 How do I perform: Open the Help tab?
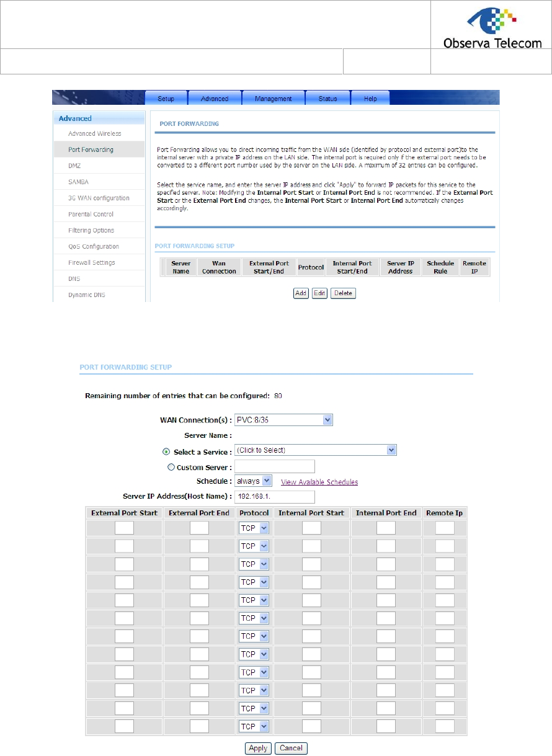[370, 99]
